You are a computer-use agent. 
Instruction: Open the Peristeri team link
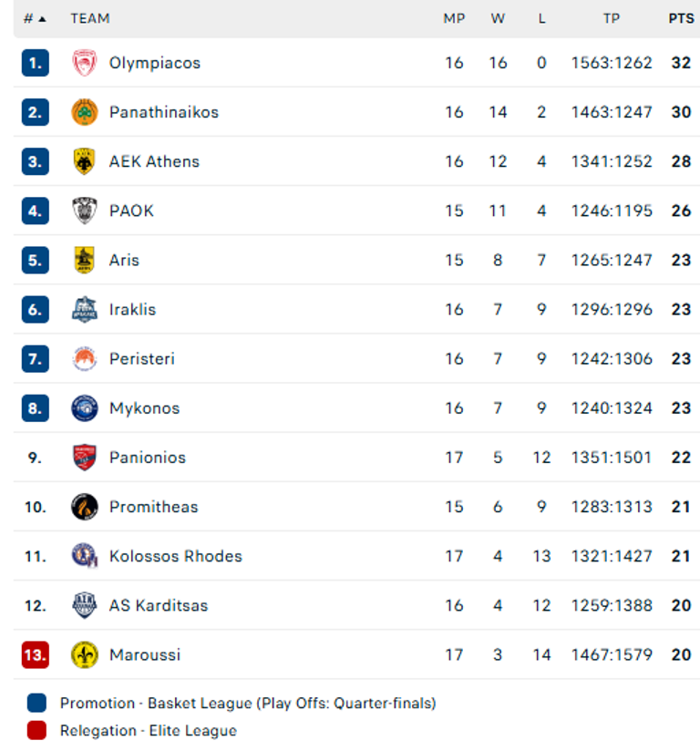pyautogui.click(x=141, y=359)
